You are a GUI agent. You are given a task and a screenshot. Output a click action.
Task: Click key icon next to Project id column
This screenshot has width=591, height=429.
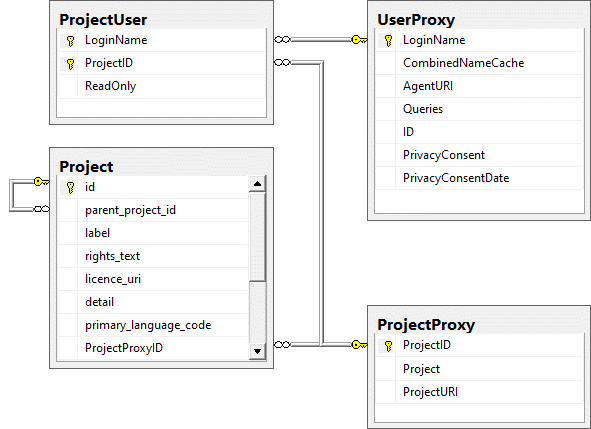pos(70,187)
